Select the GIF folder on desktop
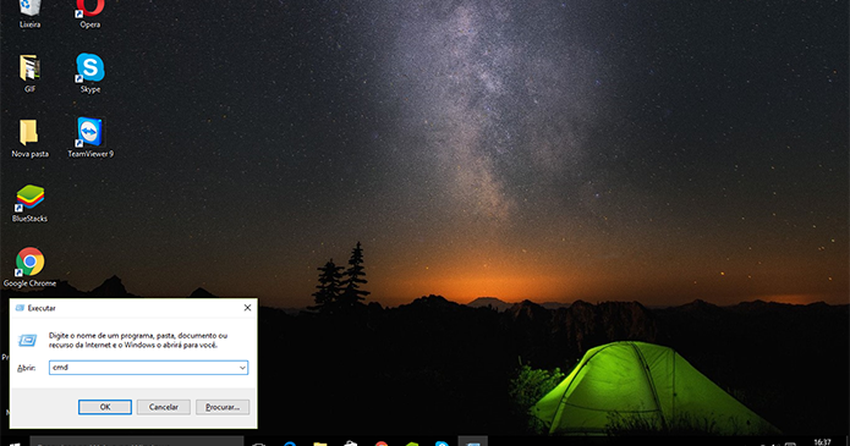Image resolution: width=850 pixels, height=446 pixels. [30, 73]
